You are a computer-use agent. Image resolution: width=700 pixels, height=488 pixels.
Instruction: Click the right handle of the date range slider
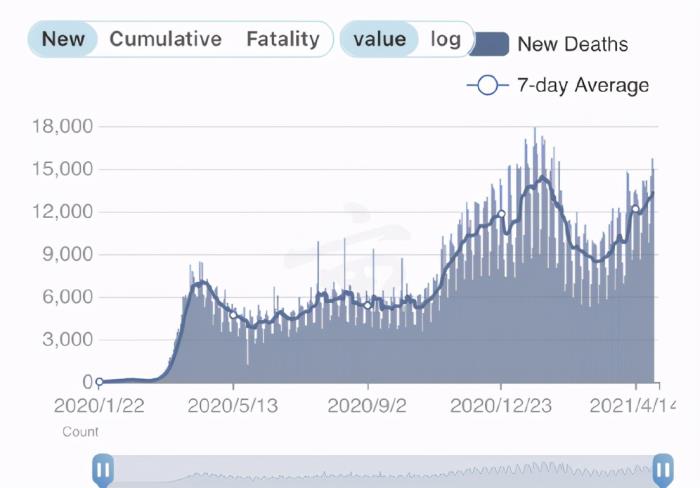tap(663, 468)
